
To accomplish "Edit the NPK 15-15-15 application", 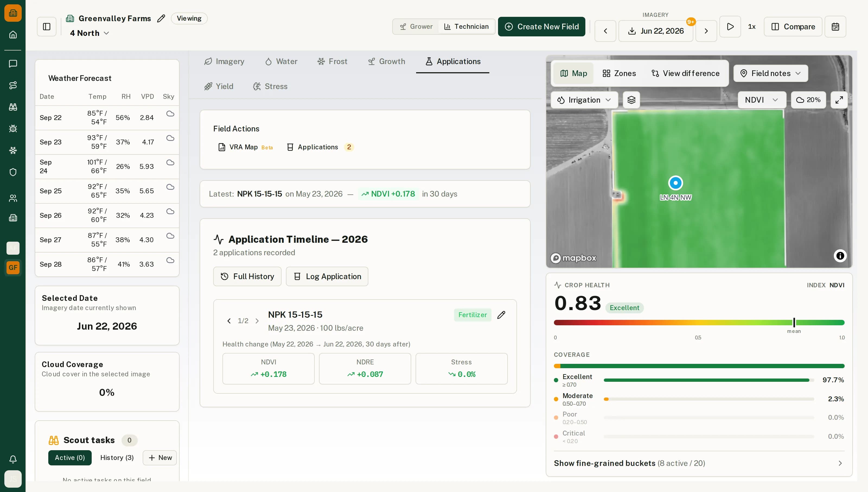I will tap(501, 315).
